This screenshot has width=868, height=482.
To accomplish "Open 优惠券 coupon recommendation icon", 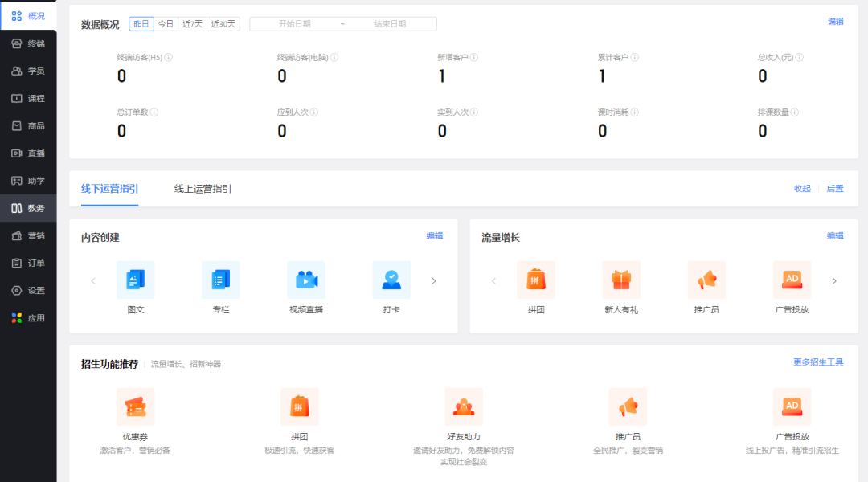I will (x=136, y=407).
